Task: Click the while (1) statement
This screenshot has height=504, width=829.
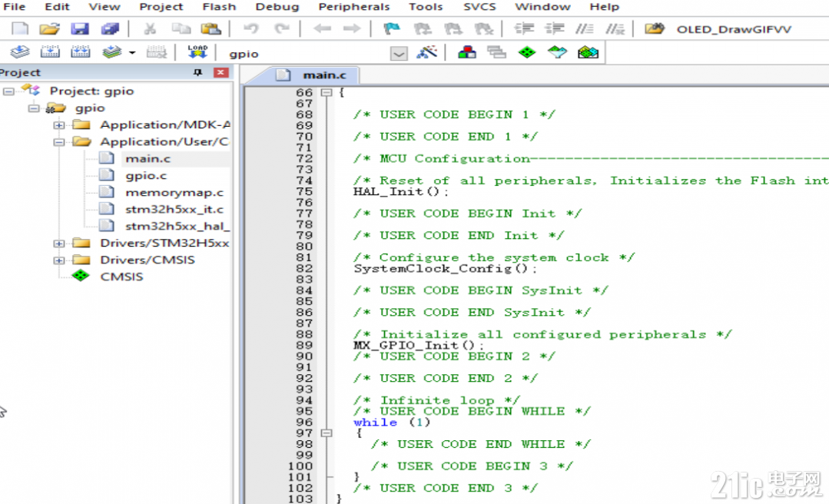Action: click(x=392, y=423)
